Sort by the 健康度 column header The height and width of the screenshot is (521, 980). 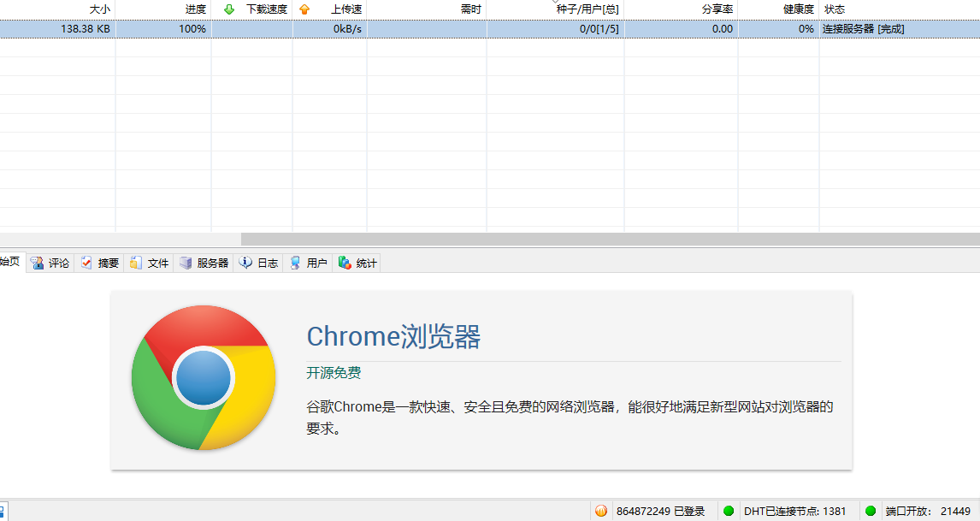coord(779,9)
